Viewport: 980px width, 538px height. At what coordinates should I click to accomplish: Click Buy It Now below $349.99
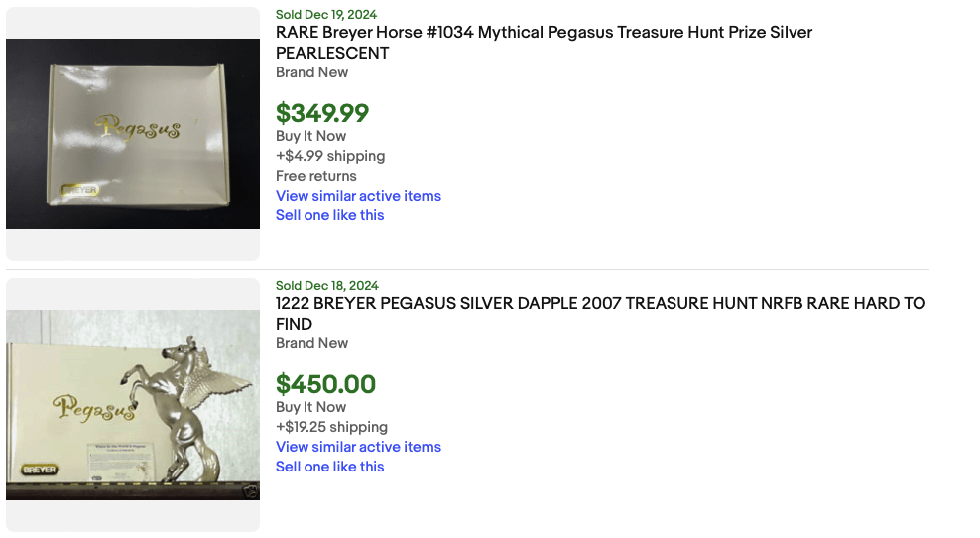coord(310,136)
